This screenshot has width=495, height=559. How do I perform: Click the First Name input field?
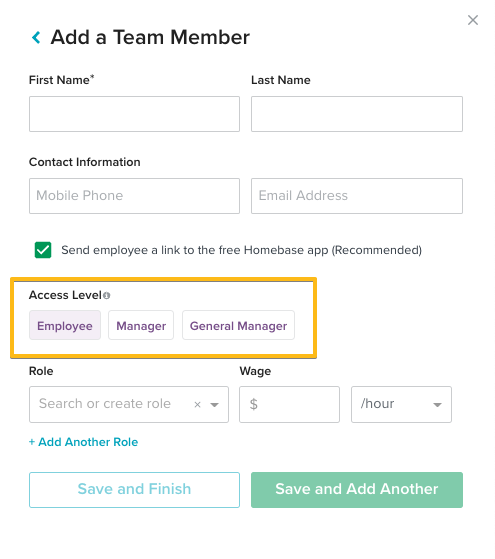(x=134, y=114)
